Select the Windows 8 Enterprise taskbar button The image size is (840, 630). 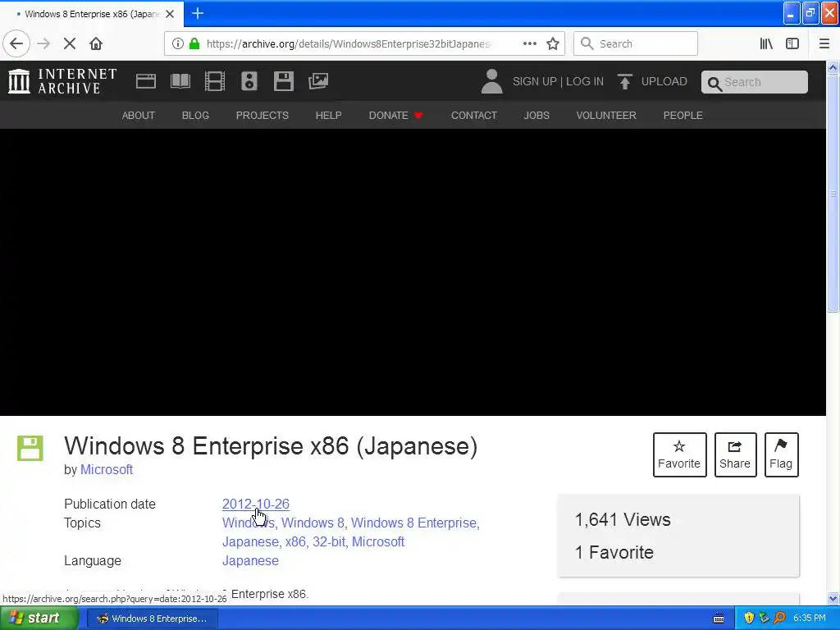pos(152,619)
